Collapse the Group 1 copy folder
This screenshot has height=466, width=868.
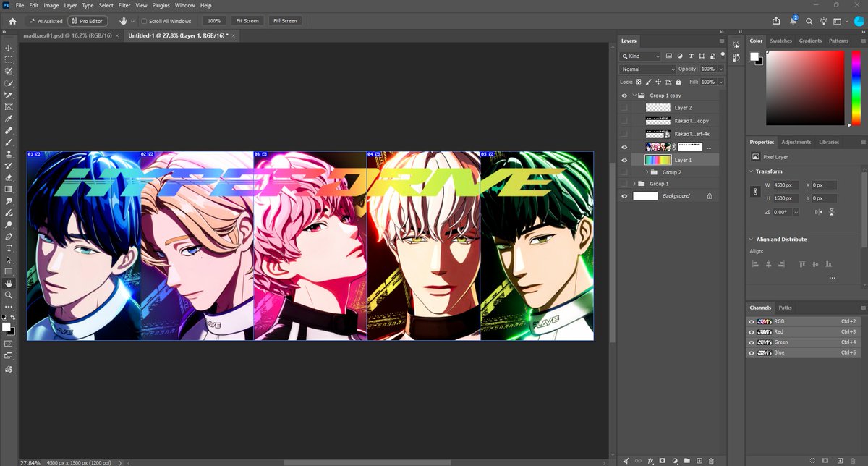coord(634,96)
